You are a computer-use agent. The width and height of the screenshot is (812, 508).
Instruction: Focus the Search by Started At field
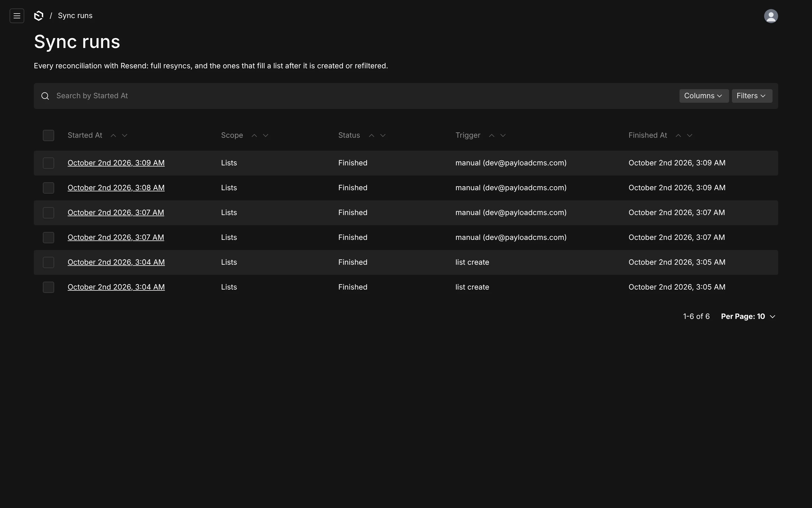point(366,96)
